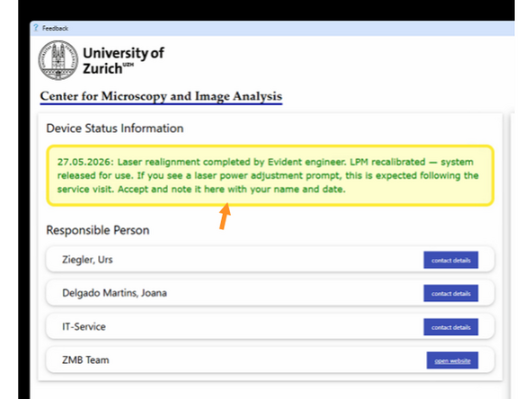
Task: View contact details for IT-Service
Action: (450, 327)
